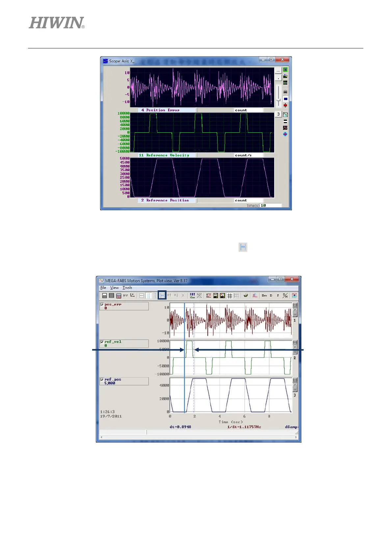Screen dimensions: 392x554
Task: Toggle the bold grid '#' icon in toolbar
Action: 230,296
